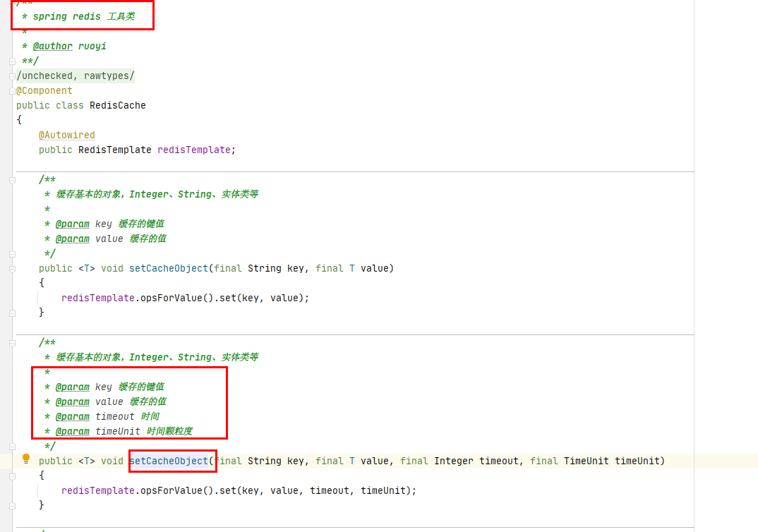Collapse Javadoc above two-parameter setCacheObject method
The image size is (758, 532).
tap(12, 180)
